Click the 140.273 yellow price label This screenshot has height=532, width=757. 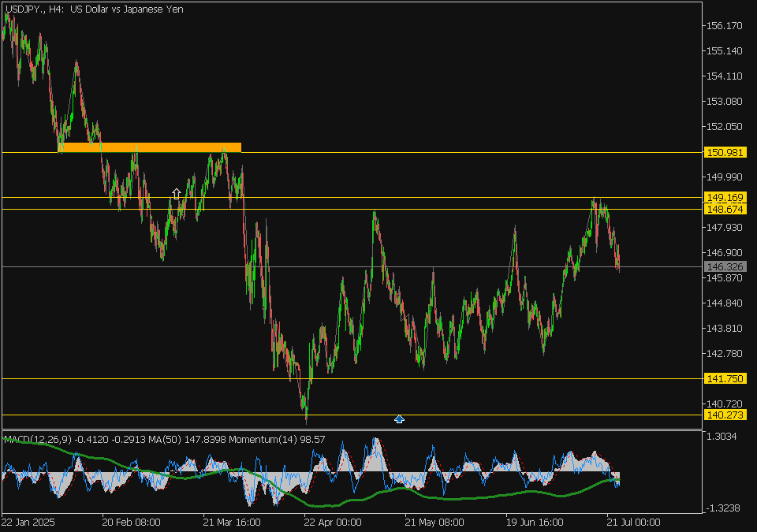(x=725, y=415)
